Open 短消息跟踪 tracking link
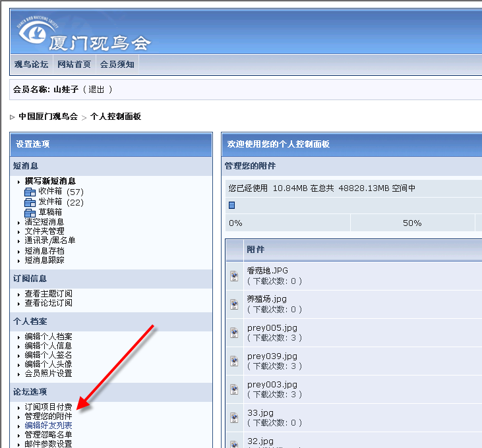The height and width of the screenshot is (448, 482). pos(45,260)
